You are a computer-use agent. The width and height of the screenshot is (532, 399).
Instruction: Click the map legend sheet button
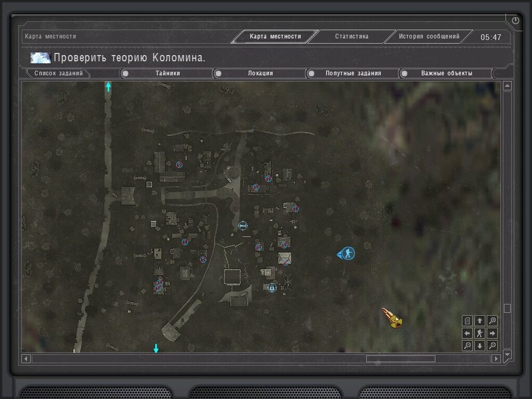point(467,321)
